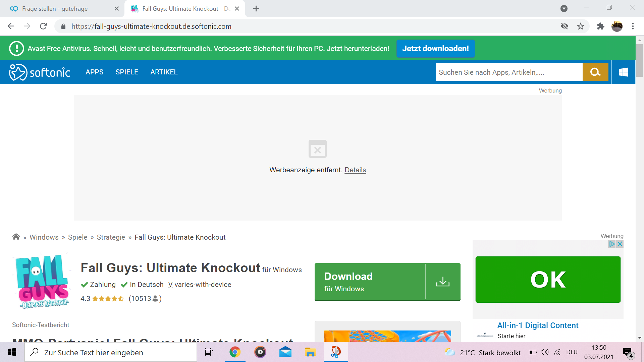Open Chrome three-dot menu
The image size is (644, 362).
pyautogui.click(x=633, y=26)
